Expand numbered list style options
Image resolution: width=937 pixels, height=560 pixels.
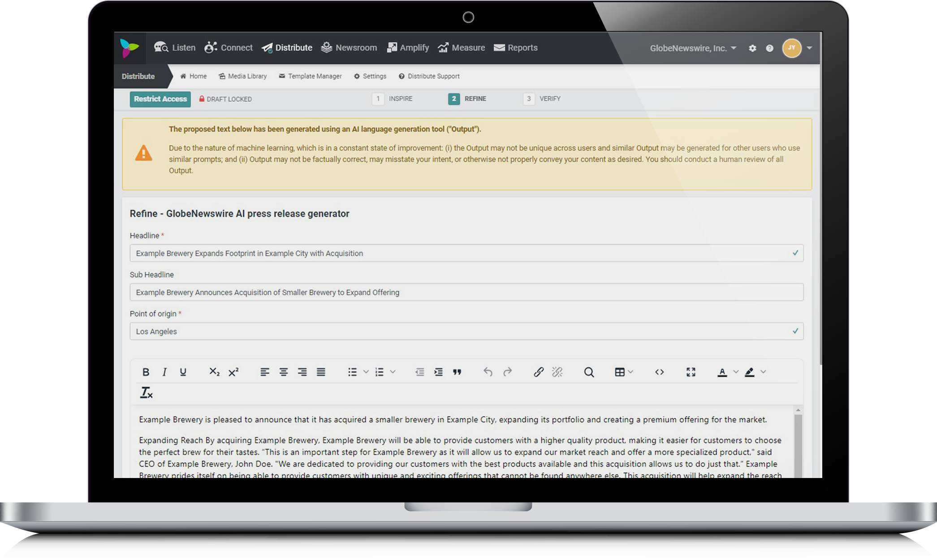[393, 372]
